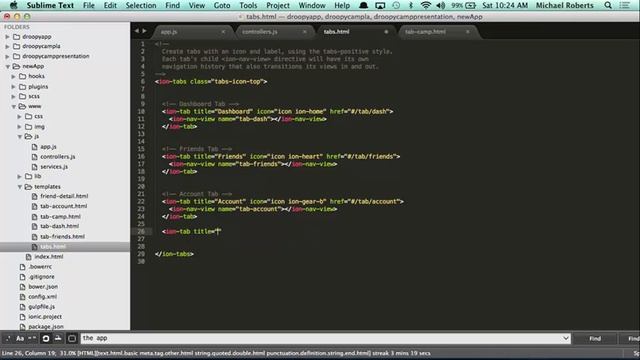Open bower.json file

pyautogui.click(x=43, y=287)
